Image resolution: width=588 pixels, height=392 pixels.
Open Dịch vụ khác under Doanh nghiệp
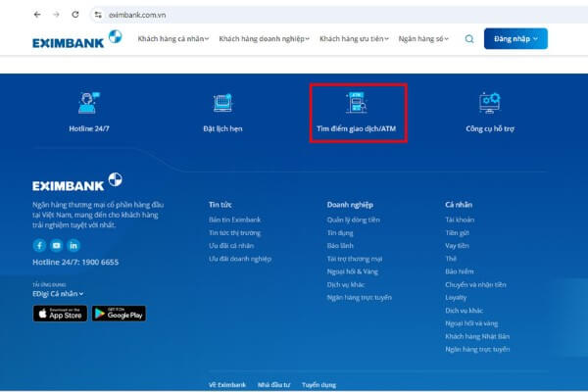point(346,285)
